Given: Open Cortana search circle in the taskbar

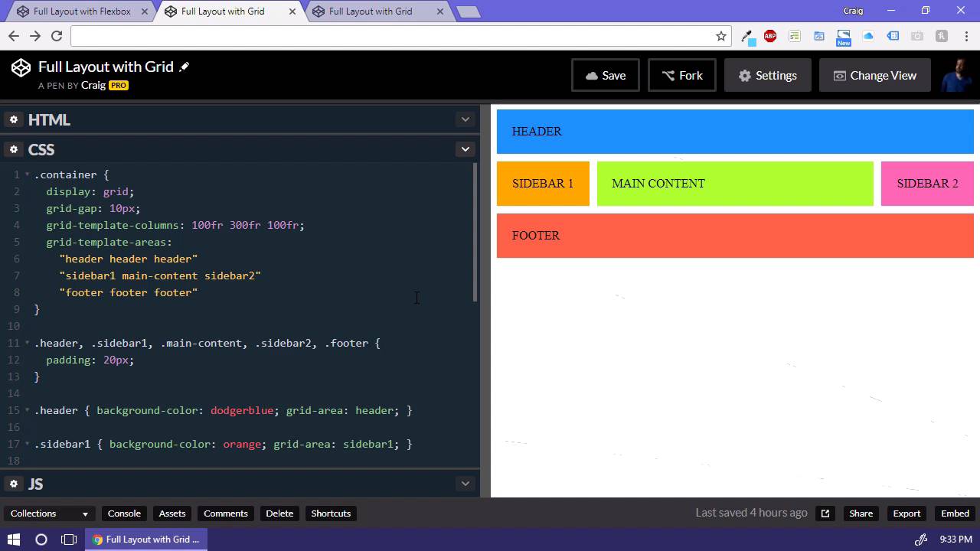Looking at the screenshot, I should (x=41, y=540).
